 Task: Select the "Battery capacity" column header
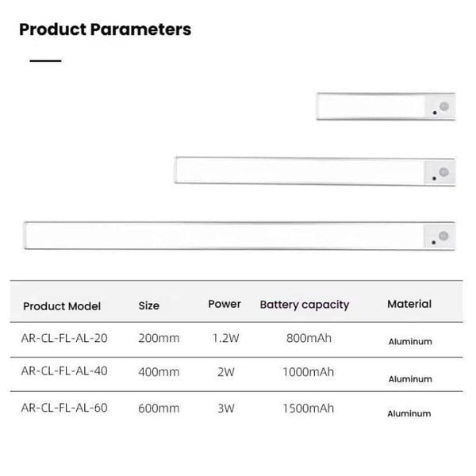point(305,305)
